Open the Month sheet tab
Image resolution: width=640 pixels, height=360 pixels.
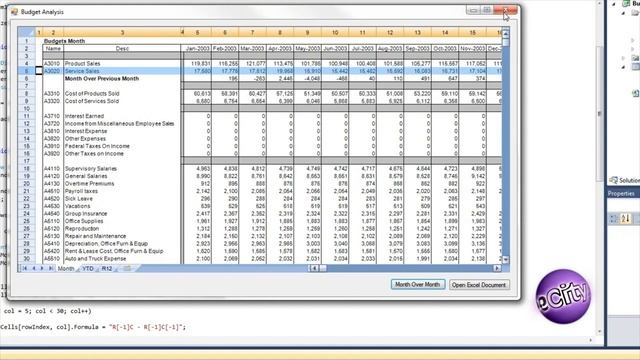[x=66, y=269]
